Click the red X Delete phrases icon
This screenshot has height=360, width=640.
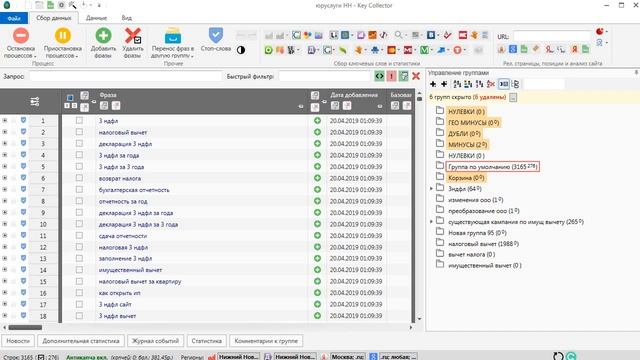click(x=133, y=36)
